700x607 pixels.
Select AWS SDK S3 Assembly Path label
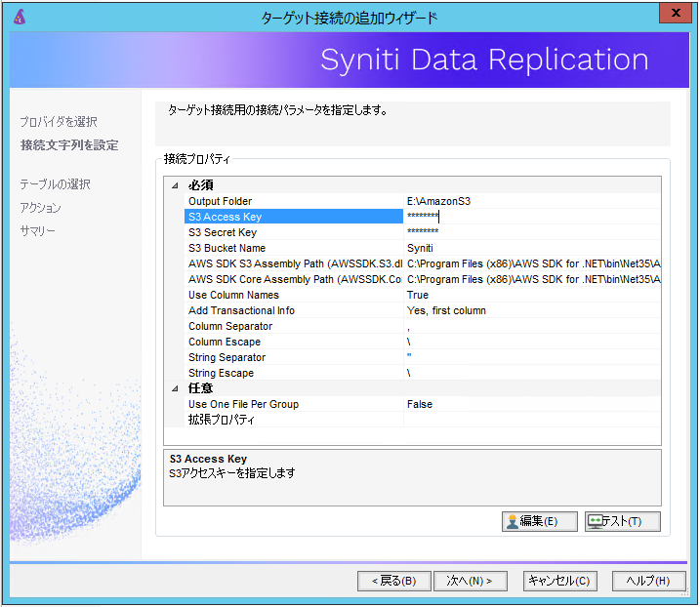[294, 263]
